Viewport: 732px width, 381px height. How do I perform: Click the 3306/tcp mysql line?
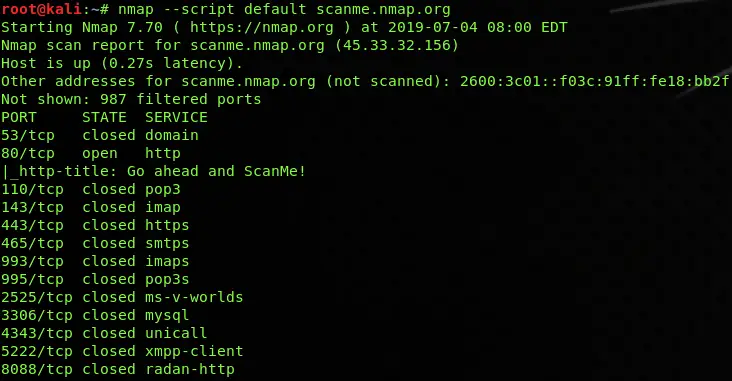coord(95,316)
